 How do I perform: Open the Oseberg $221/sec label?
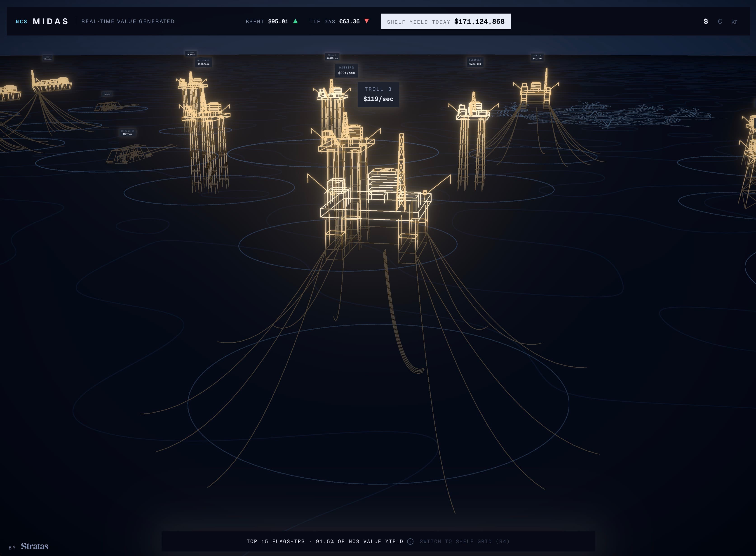(x=347, y=70)
